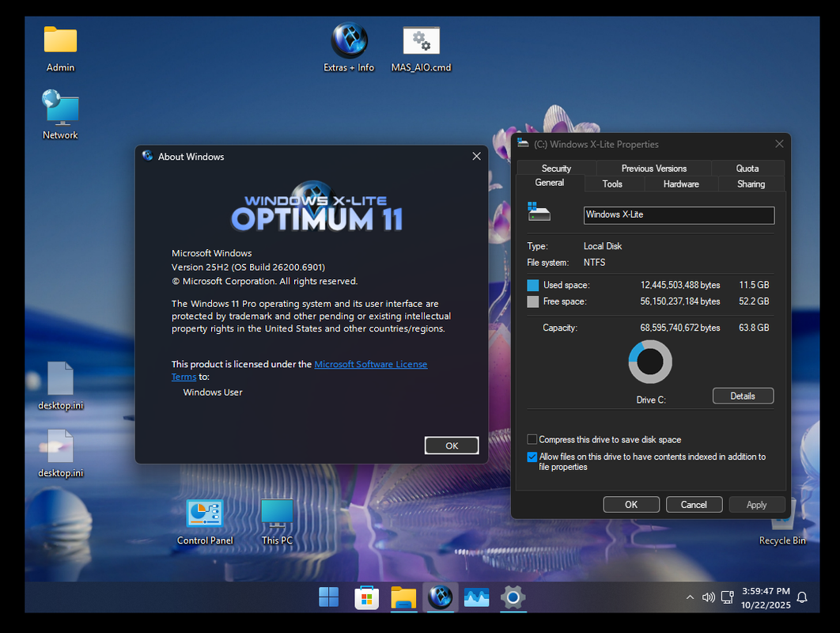Switch to the Security tab
This screenshot has height=633, width=840.
[556, 169]
